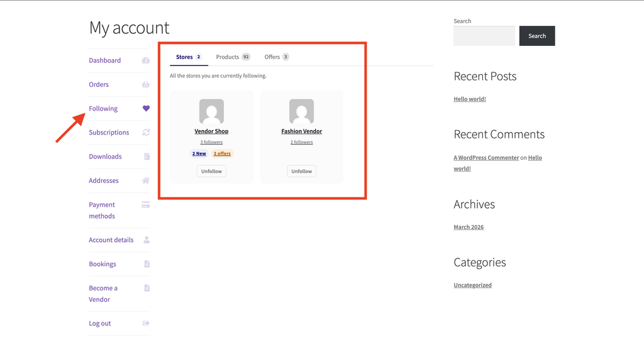Click the 3 offers badge
The image size is (644, 352).
(x=222, y=153)
